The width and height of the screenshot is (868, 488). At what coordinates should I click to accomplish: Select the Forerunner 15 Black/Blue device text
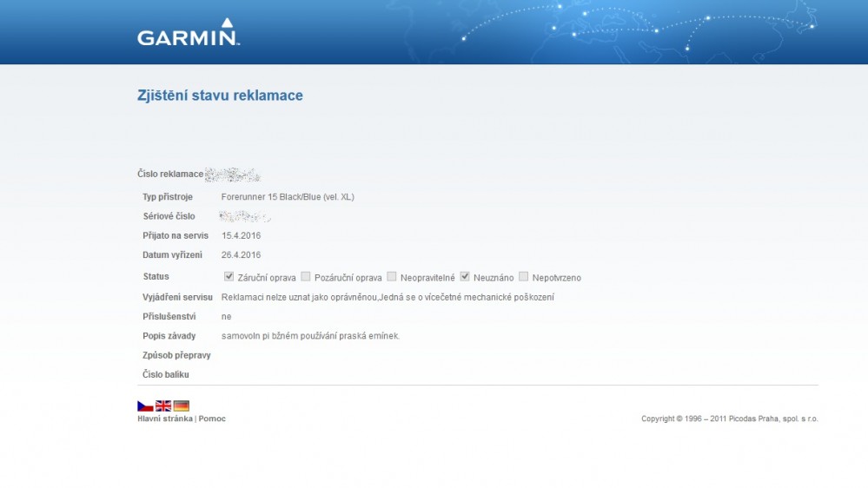tap(288, 197)
